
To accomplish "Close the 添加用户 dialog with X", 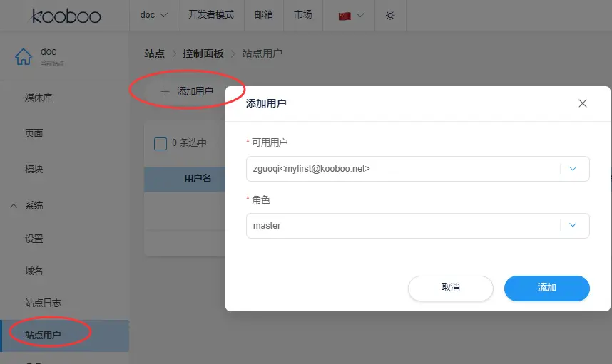I will [x=582, y=103].
